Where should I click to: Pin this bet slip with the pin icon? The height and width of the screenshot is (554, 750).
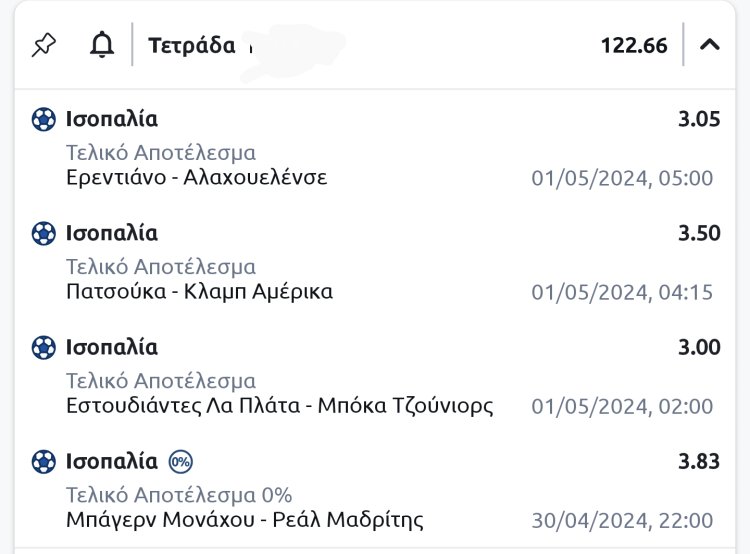(x=44, y=45)
